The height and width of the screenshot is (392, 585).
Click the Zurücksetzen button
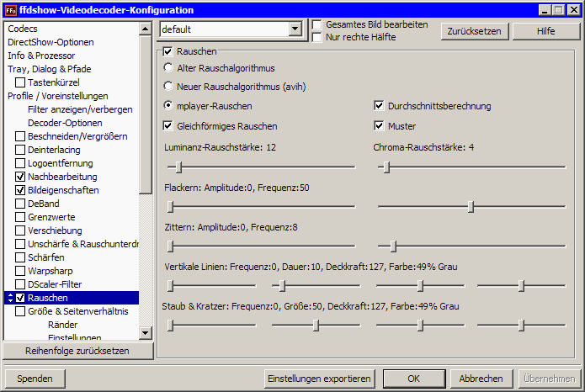pos(473,31)
